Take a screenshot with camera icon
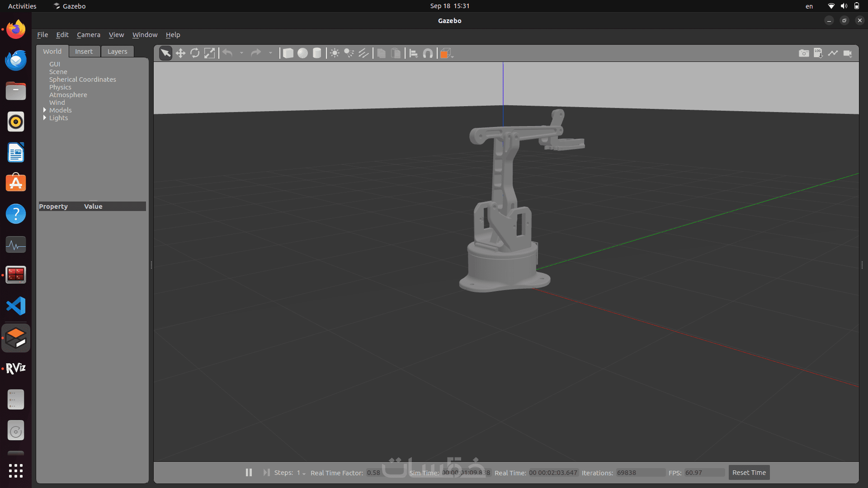The height and width of the screenshot is (488, 868). coord(804,53)
